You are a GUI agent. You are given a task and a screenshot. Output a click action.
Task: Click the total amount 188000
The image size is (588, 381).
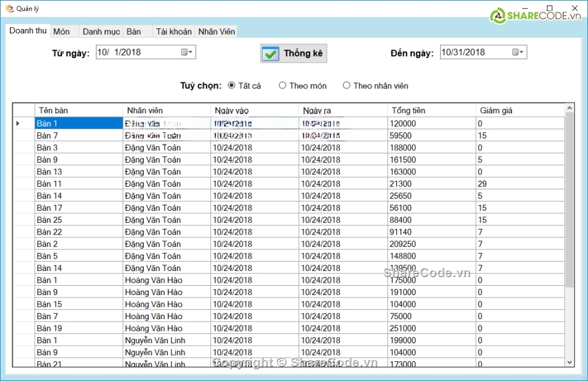tap(431, 148)
